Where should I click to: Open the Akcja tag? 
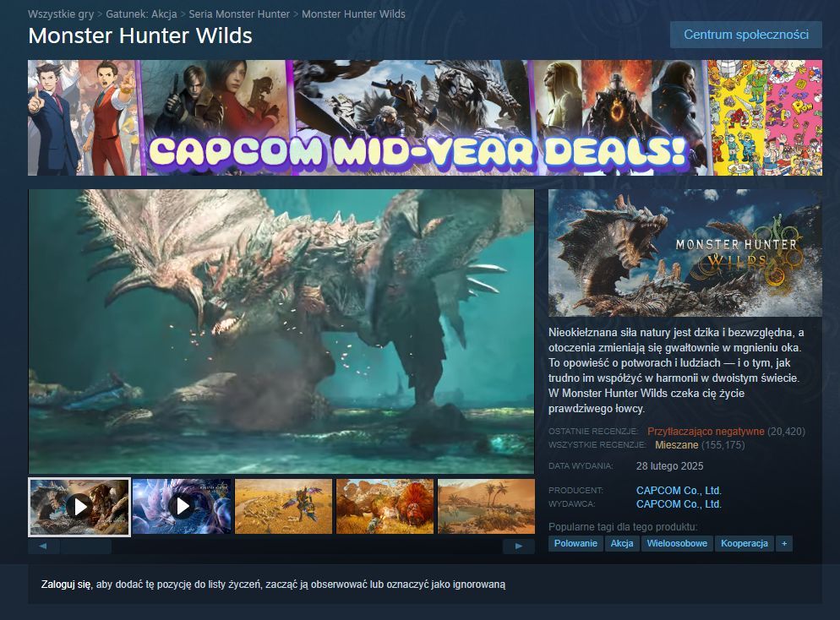[622, 543]
